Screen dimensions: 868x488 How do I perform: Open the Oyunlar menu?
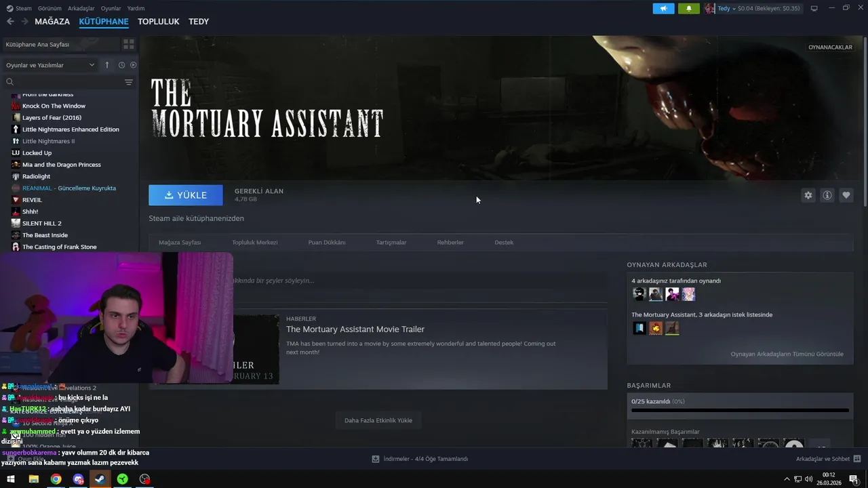pos(111,8)
